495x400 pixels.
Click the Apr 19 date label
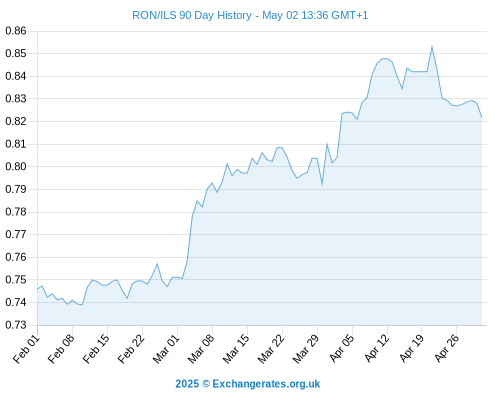pos(412,349)
